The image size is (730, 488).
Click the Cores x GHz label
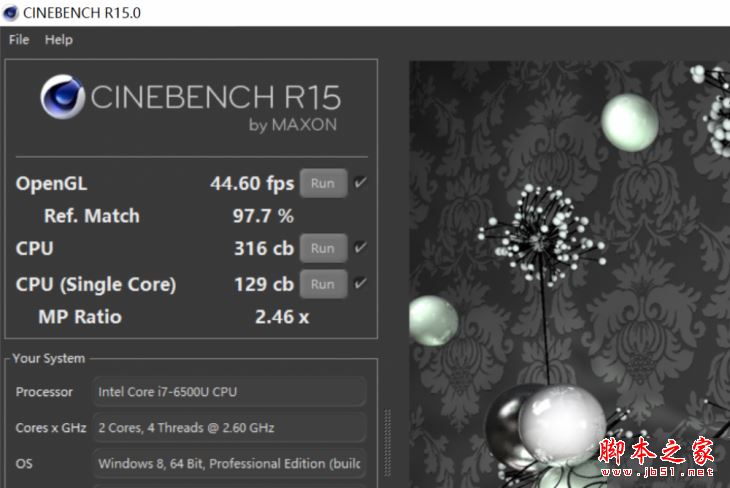point(51,428)
